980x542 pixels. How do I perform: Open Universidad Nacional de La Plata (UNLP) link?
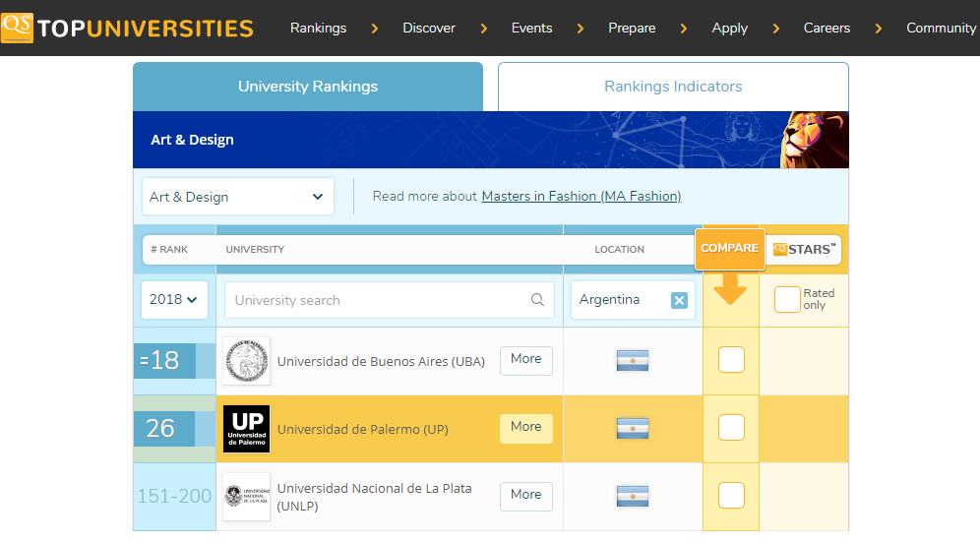coord(374,497)
